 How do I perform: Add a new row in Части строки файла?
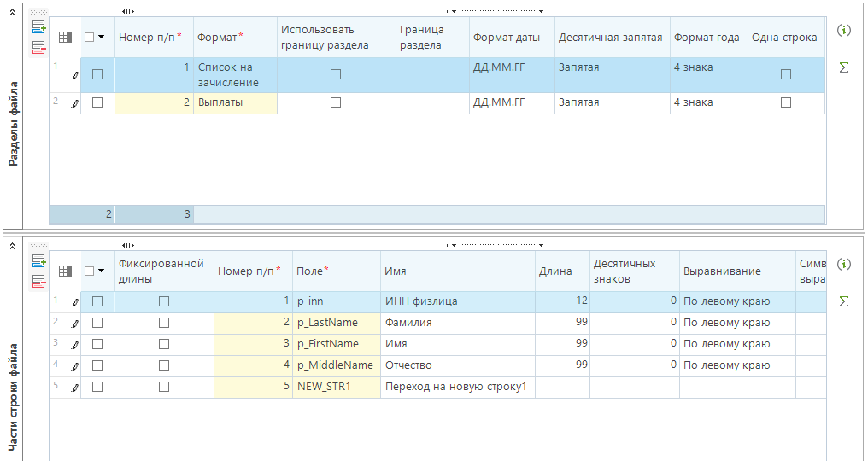[x=38, y=261]
